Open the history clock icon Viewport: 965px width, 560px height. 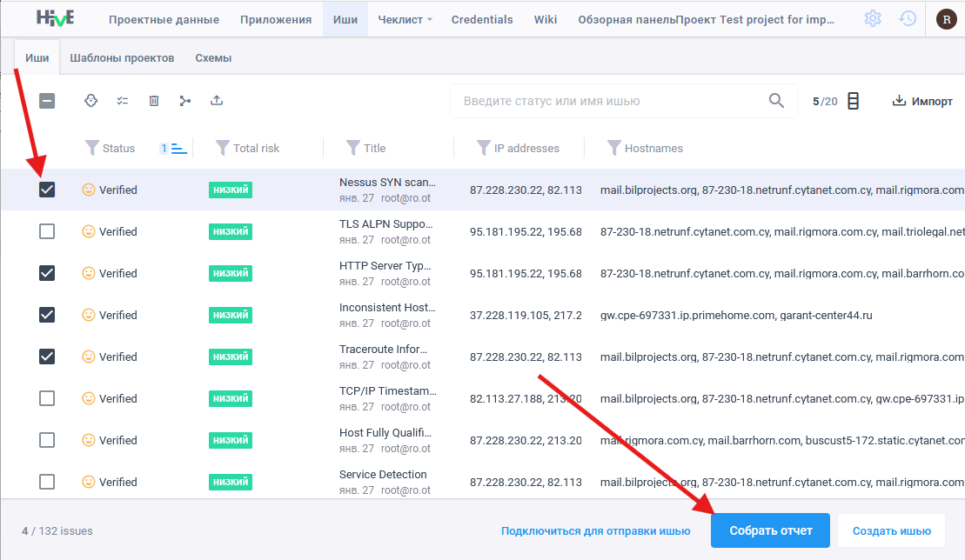[x=908, y=18]
